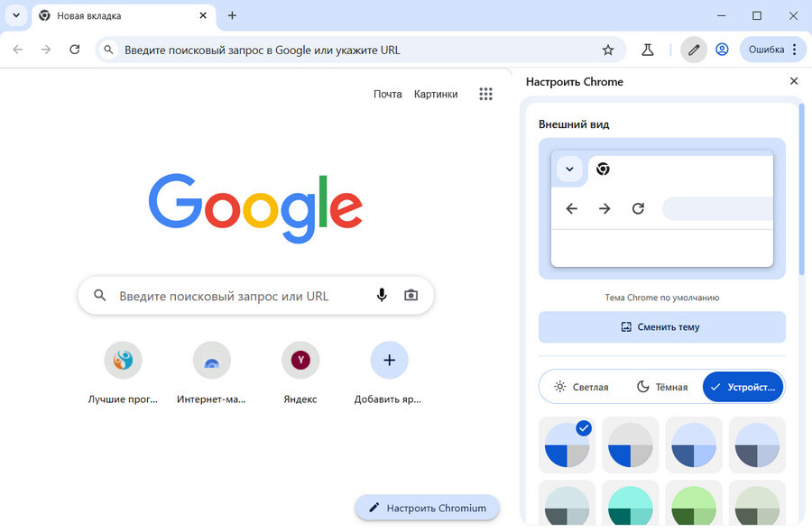Select the teal grey color swatch
Screen dimensions: 812x532
567,503
